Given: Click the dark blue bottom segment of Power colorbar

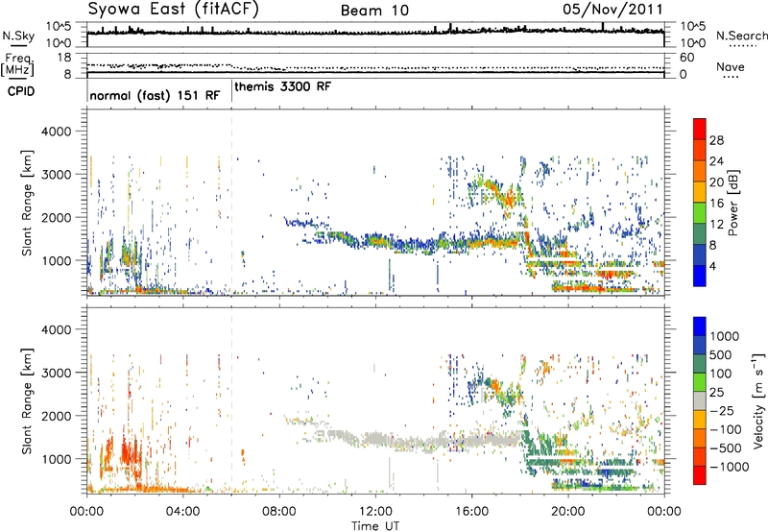Looking at the screenshot, I should [700, 276].
